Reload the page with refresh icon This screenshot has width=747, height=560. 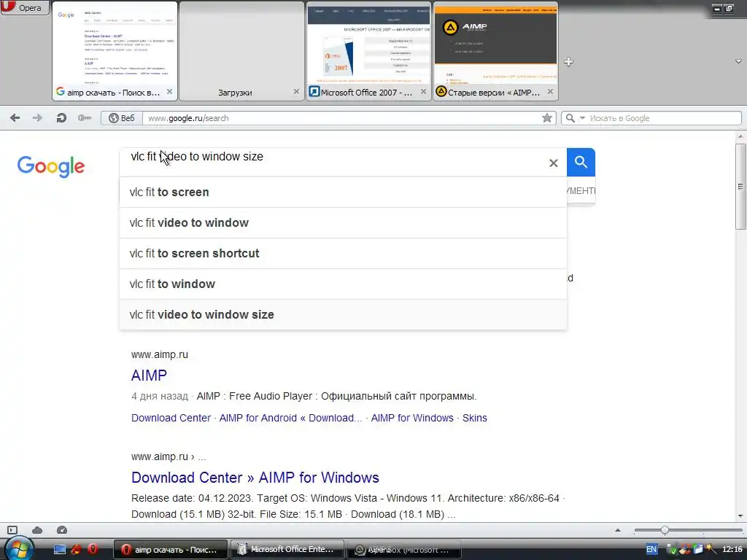(61, 118)
